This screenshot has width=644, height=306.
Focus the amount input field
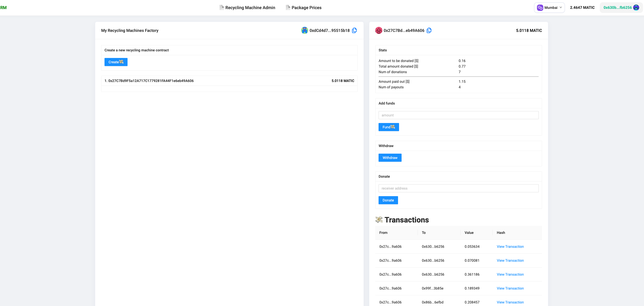[458, 115]
